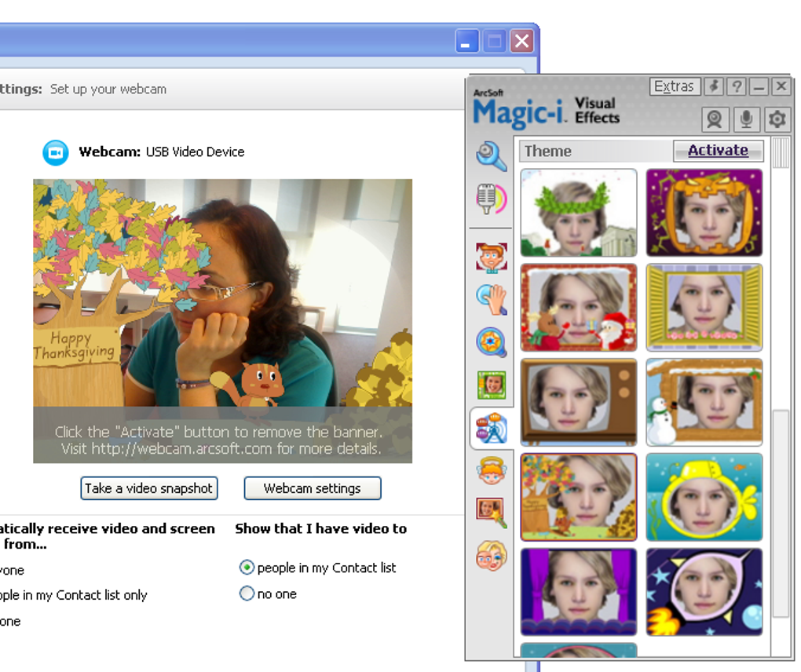Minimize the Magic-i window
The height and width of the screenshot is (672, 801).
[x=759, y=86]
